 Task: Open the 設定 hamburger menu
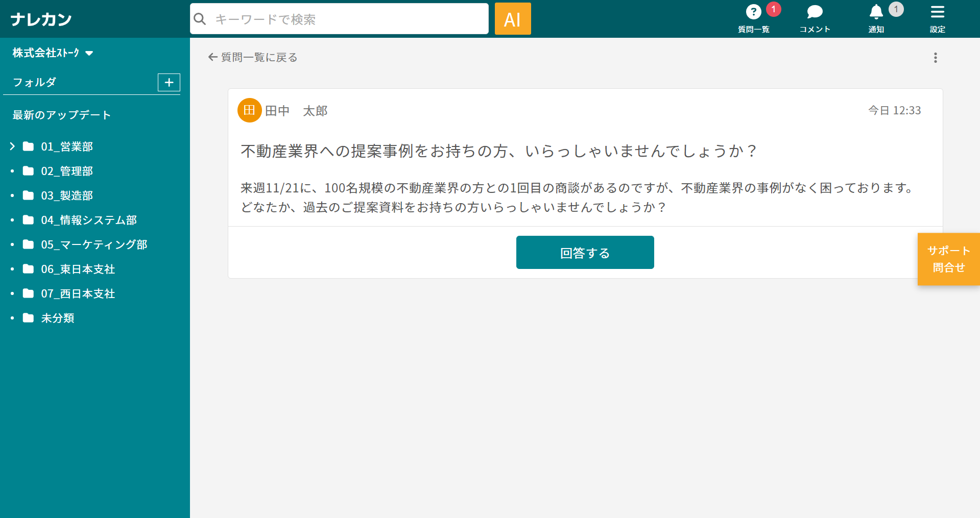[x=937, y=12]
